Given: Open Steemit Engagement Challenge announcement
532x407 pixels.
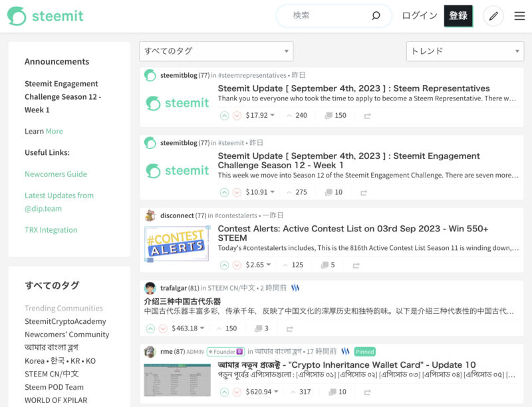Looking at the screenshot, I should tap(63, 96).
